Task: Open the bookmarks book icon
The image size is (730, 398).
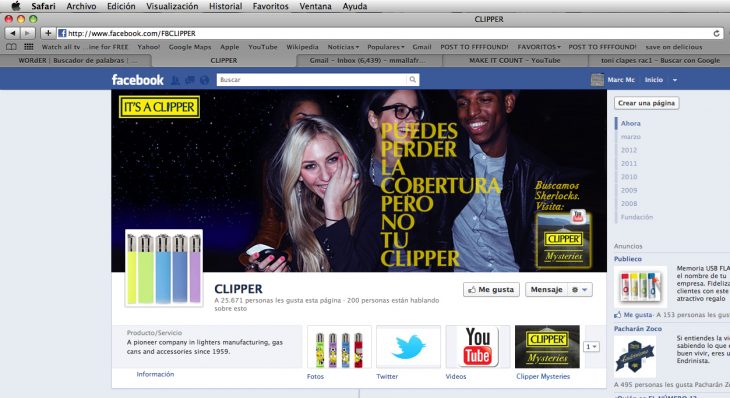Action: (11, 47)
